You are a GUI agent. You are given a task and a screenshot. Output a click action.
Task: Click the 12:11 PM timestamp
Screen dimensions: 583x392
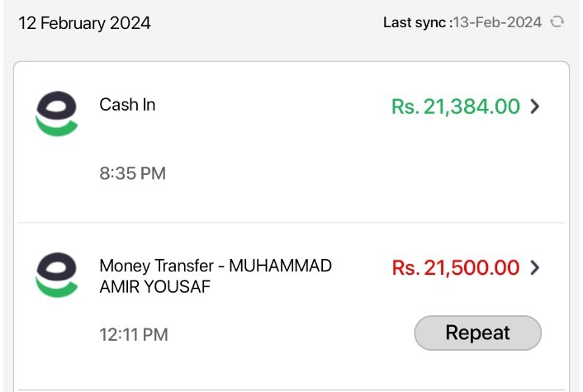134,335
